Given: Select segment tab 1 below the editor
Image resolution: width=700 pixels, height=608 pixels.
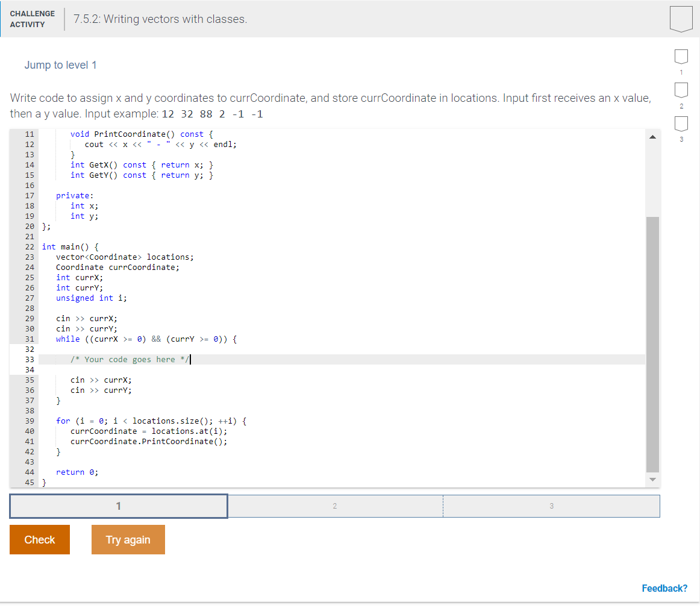Looking at the screenshot, I should (118, 506).
